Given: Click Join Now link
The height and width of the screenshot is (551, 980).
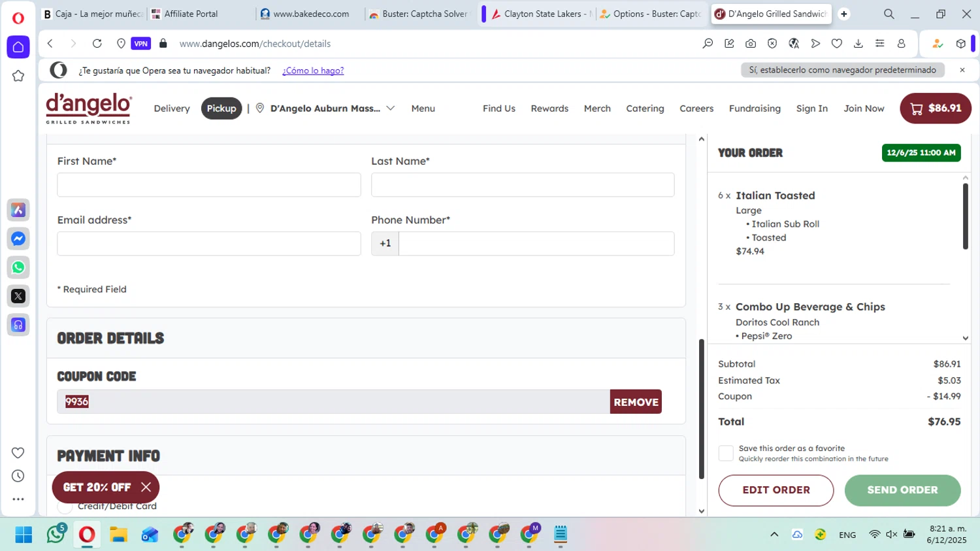Looking at the screenshot, I should pyautogui.click(x=864, y=109).
